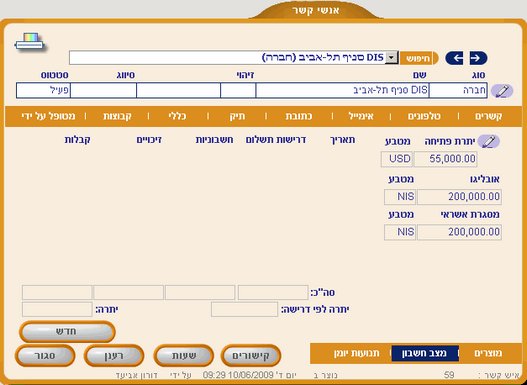
Task: Open the כתובת tab
Action: click(x=299, y=116)
